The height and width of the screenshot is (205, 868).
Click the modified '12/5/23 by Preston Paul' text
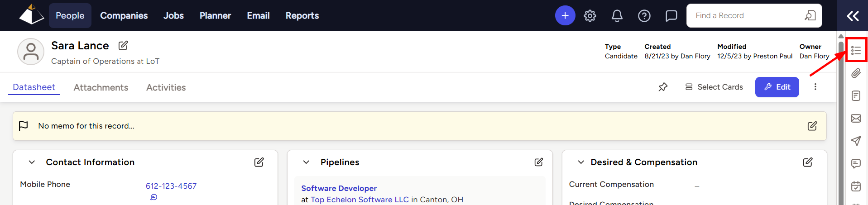coord(755,56)
